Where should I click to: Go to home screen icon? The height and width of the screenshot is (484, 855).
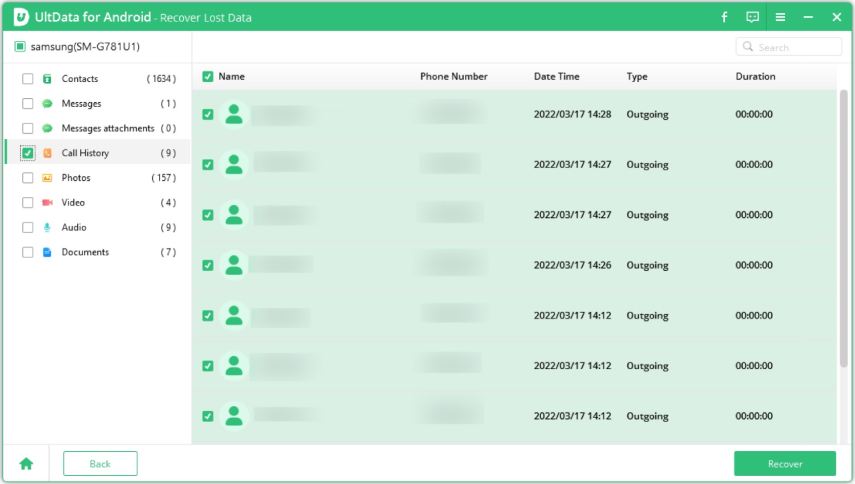26,464
